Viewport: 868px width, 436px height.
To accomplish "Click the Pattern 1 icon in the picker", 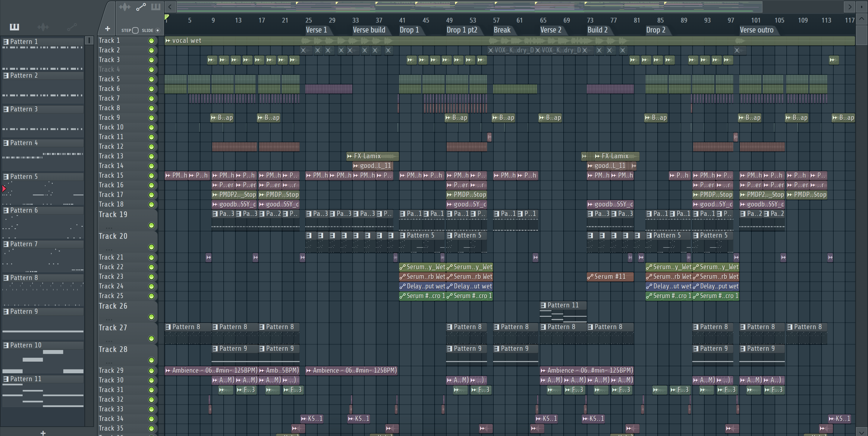I will pos(6,42).
